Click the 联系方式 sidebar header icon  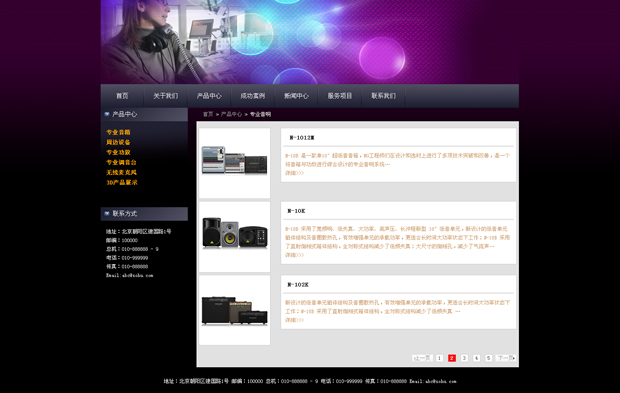click(107, 214)
